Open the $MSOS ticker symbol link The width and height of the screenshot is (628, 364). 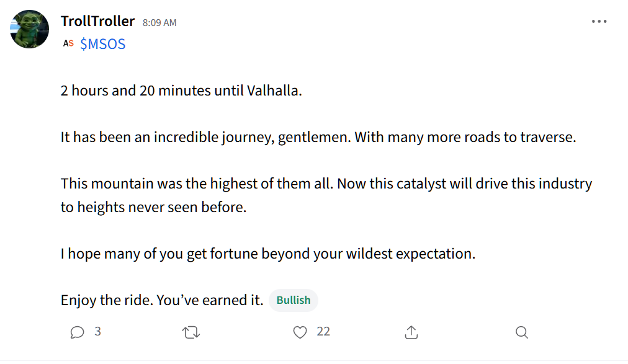click(x=103, y=45)
